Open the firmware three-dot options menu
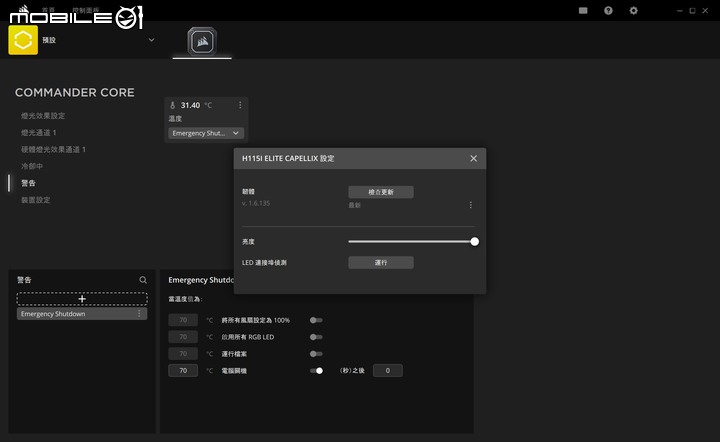 tap(471, 205)
